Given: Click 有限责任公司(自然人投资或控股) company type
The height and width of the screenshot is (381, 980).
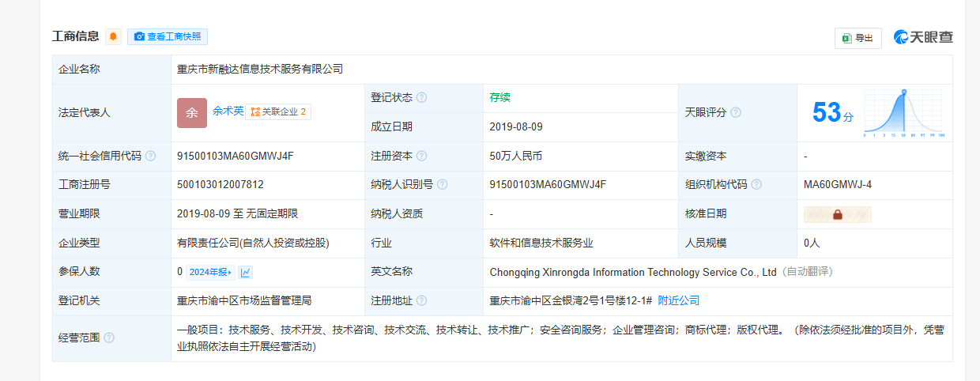Looking at the screenshot, I should pyautogui.click(x=253, y=243).
